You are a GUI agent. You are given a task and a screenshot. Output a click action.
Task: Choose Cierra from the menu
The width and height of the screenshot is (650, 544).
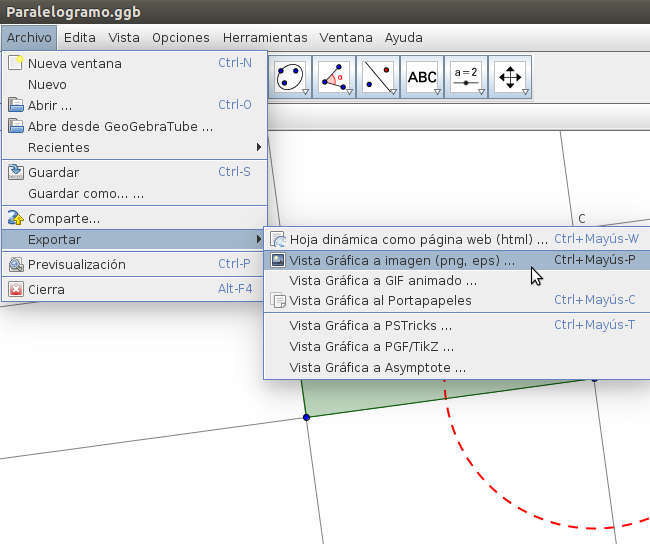[135, 289]
